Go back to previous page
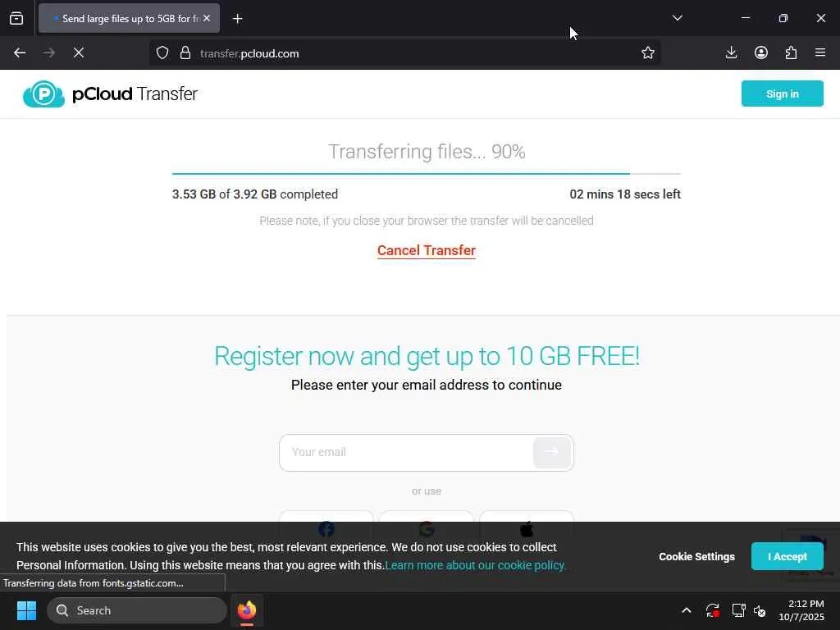This screenshot has height=630, width=840. [x=20, y=53]
